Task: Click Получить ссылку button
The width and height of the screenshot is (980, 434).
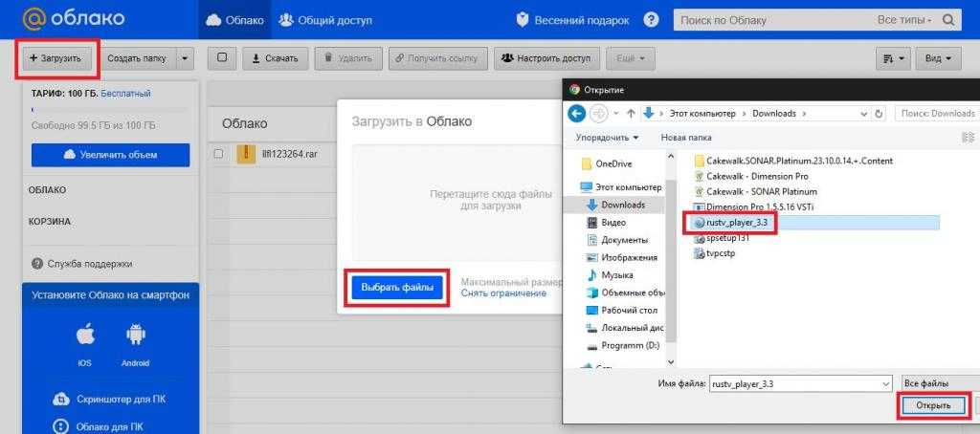Action: click(436, 58)
